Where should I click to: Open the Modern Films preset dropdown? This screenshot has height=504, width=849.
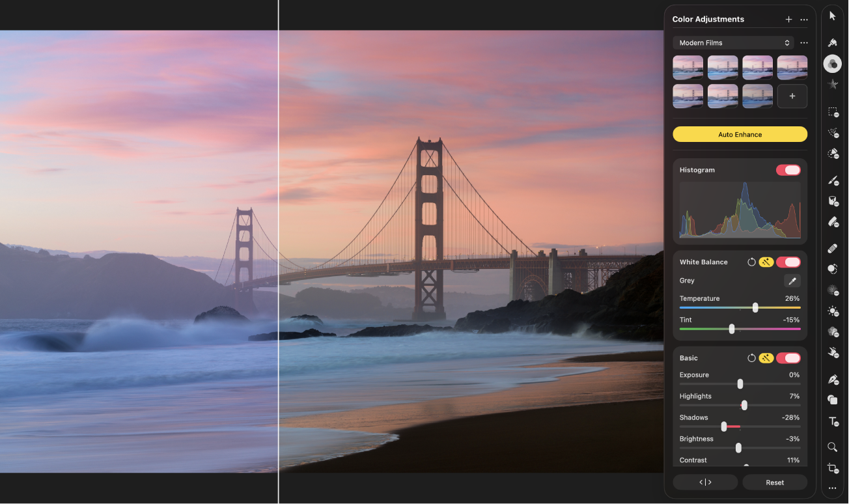coord(732,42)
